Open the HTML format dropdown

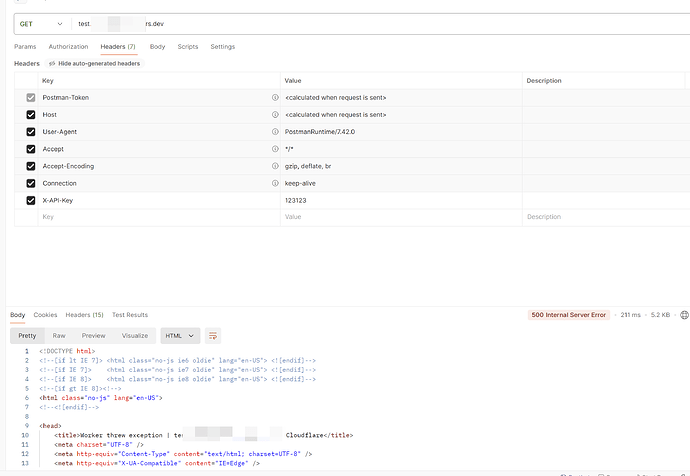[x=180, y=336]
